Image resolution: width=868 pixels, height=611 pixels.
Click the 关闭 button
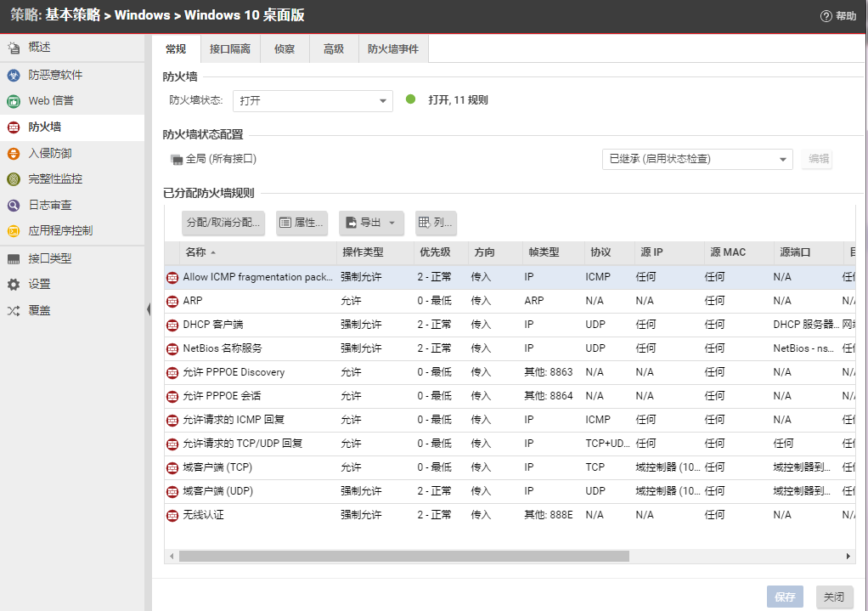[x=834, y=597]
